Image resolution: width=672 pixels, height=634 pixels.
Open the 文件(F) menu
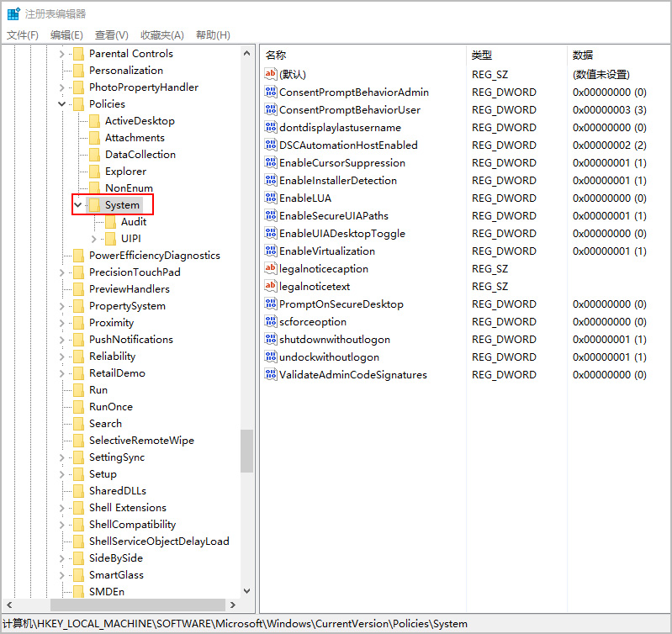coord(23,34)
